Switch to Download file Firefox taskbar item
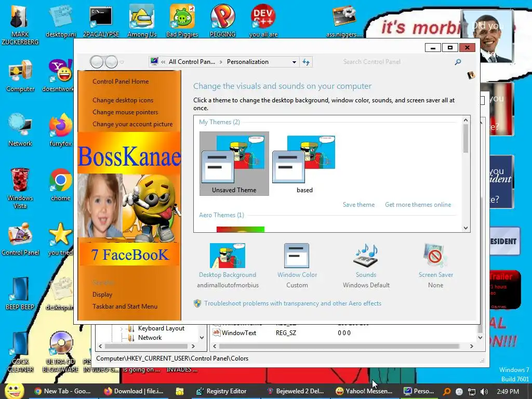The height and width of the screenshot is (399, 532). point(134,391)
